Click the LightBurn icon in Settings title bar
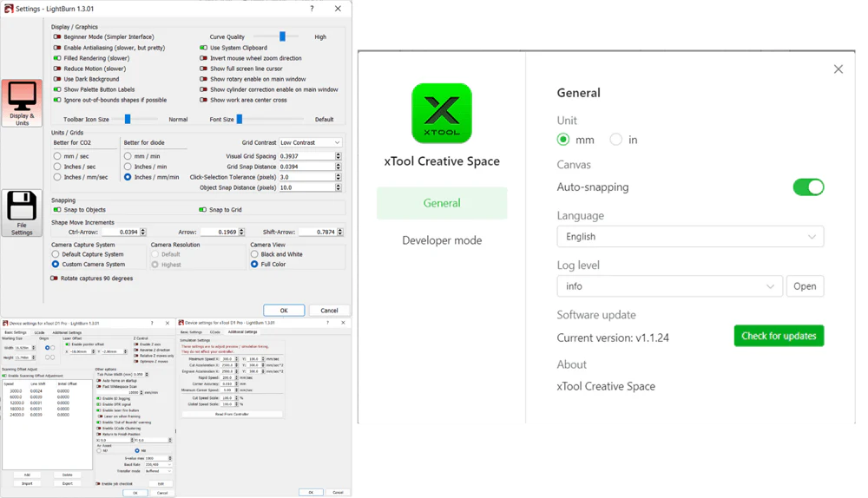The image size is (868, 498). pyautogui.click(x=9, y=9)
